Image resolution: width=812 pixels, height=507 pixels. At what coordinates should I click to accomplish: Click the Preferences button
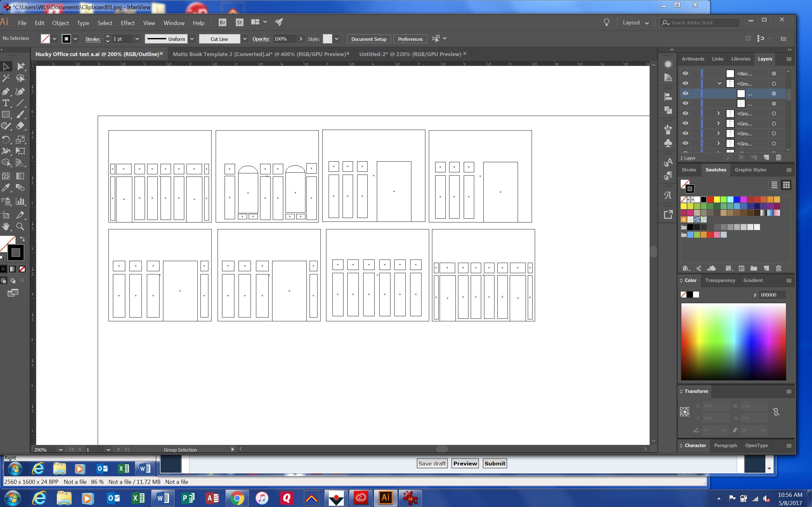(410, 39)
